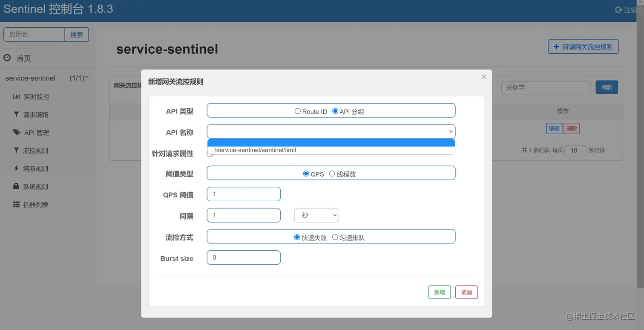This screenshot has height=330, width=644.
Task: Go to 请求链路 menu item
Action: click(x=36, y=115)
